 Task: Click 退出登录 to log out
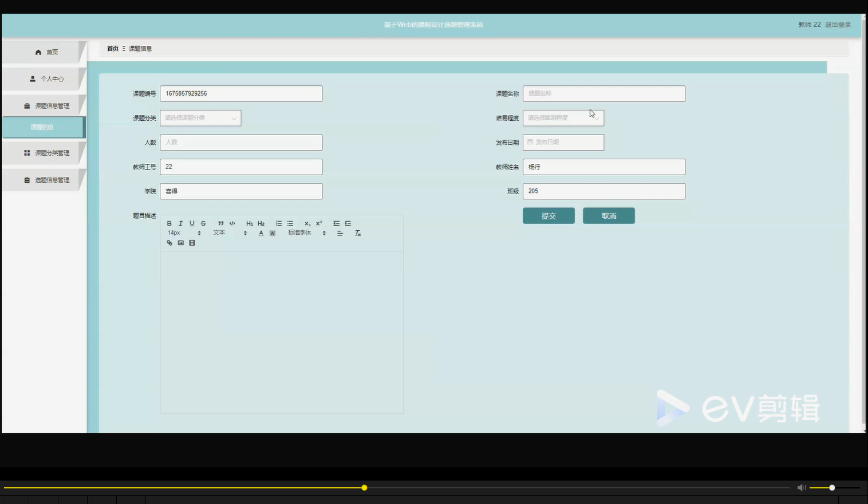[838, 25]
